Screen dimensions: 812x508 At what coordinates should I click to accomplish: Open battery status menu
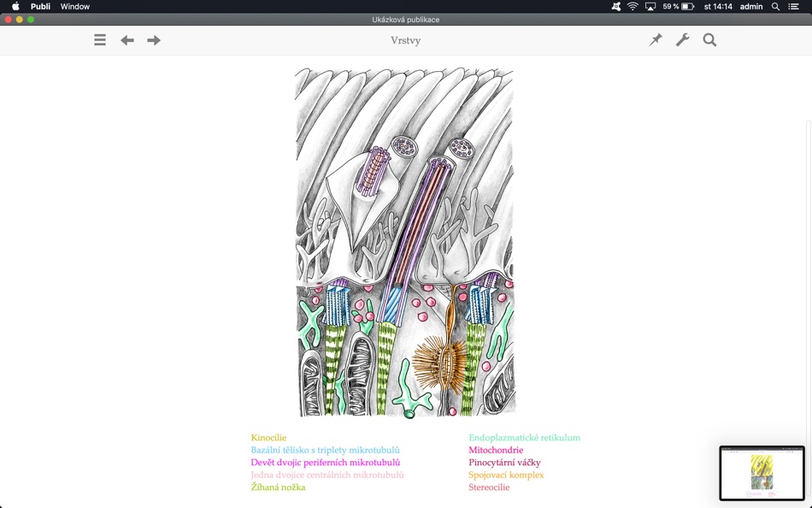[x=679, y=6]
